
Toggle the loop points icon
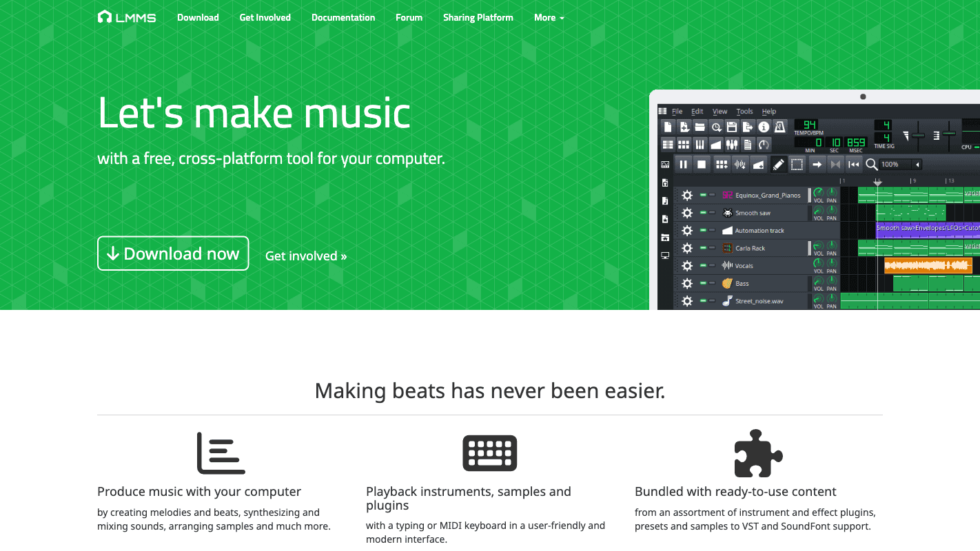coord(835,165)
